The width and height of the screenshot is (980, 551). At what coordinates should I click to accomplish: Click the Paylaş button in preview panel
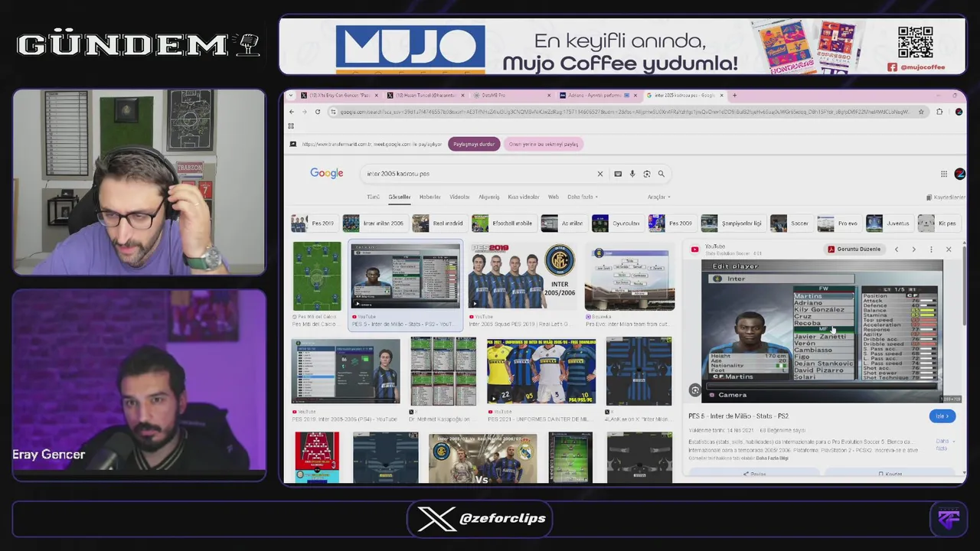(754, 474)
